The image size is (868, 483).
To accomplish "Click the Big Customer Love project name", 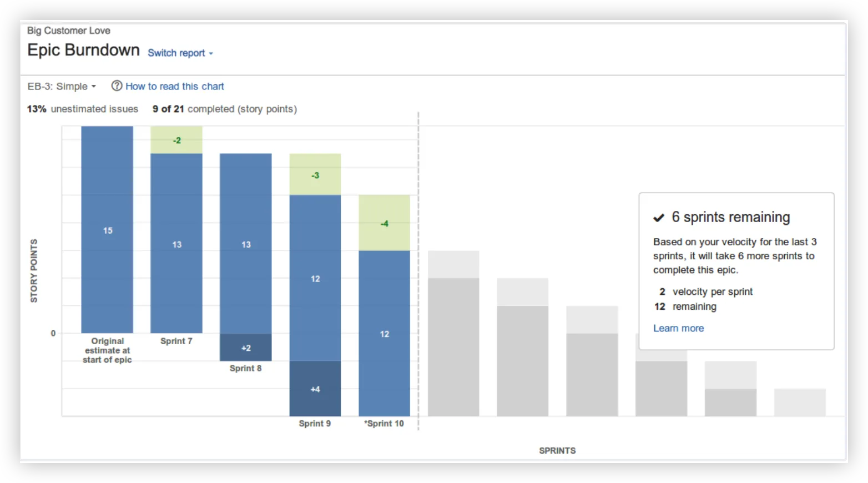I will pyautogui.click(x=69, y=31).
